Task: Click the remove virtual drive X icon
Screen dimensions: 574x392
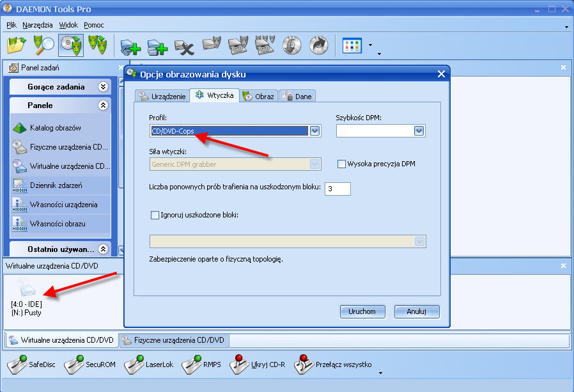Action: tap(183, 47)
